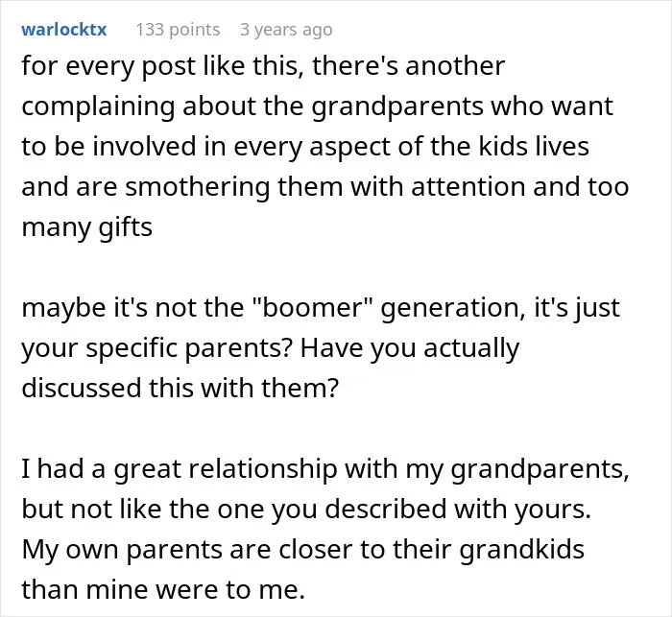This screenshot has height=617, width=672.
Task: Open the 3 years ago timestamp permalink
Action: [x=286, y=30]
